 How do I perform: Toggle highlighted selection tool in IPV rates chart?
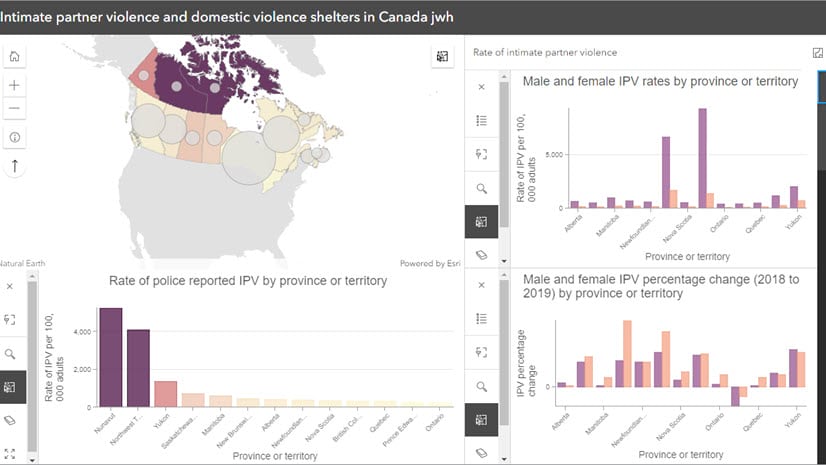(481, 221)
